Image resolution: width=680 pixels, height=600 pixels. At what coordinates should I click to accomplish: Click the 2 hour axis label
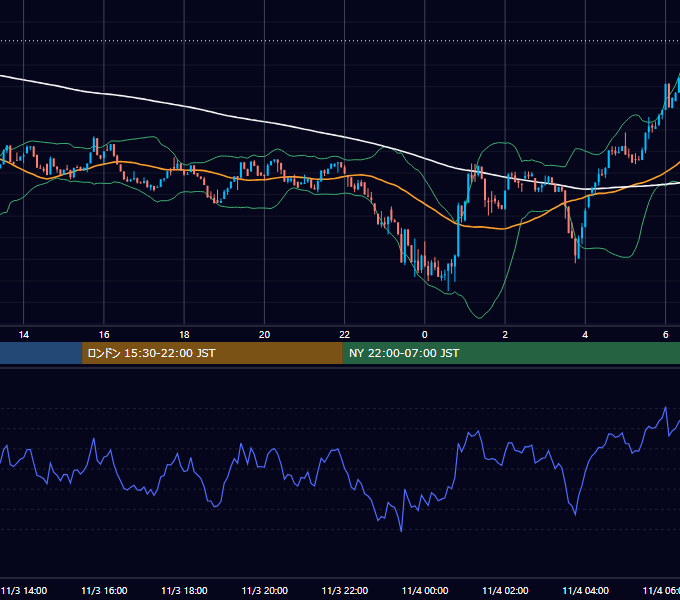point(505,335)
